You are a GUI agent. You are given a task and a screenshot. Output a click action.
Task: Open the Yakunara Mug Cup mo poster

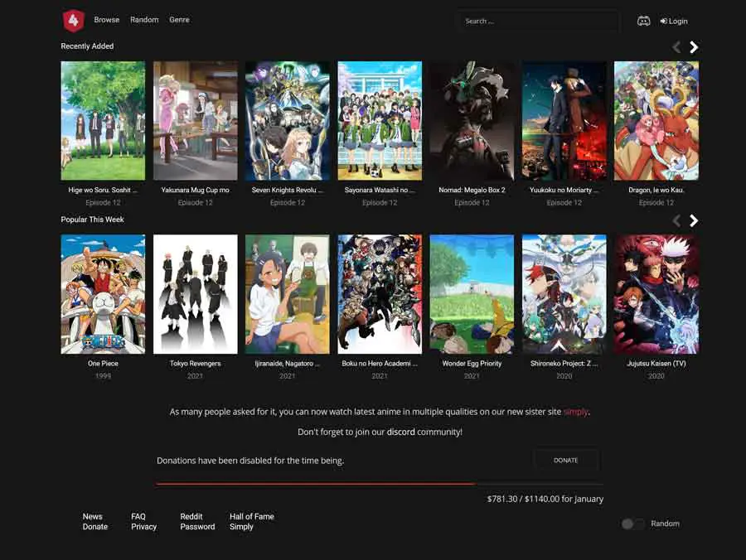point(195,121)
